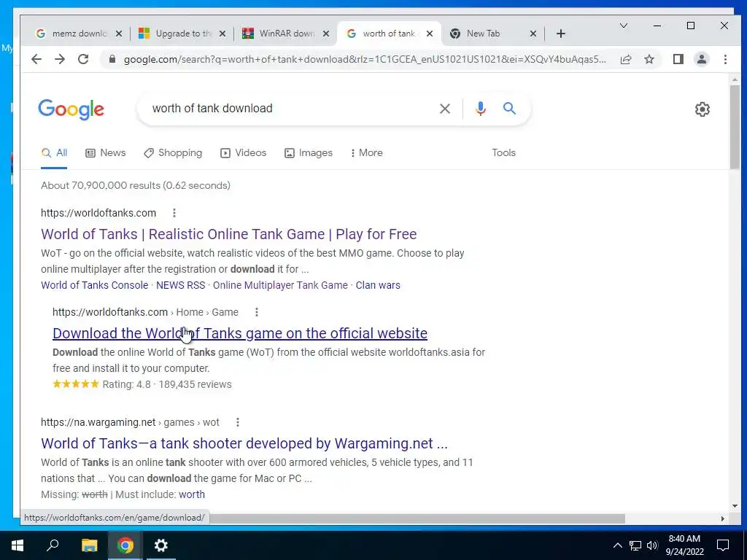Screen dimensions: 747x560
Task: Open a new browser tab
Action: pos(561,34)
